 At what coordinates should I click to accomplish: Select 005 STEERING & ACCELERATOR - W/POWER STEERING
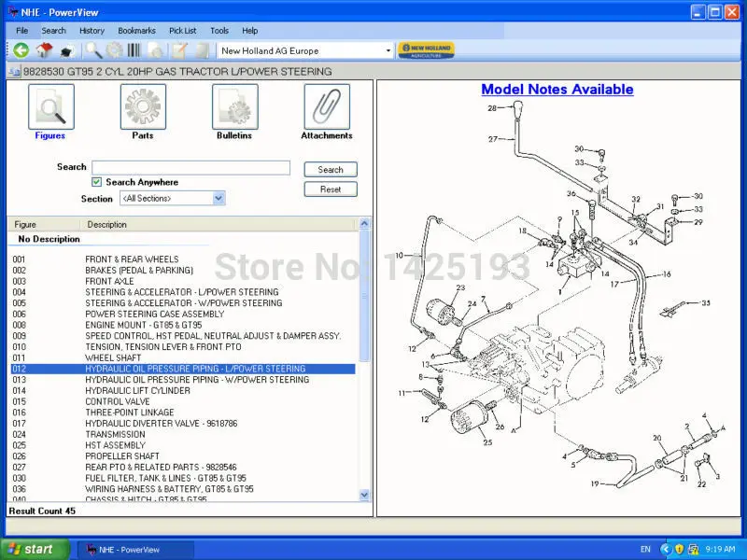[x=183, y=302]
